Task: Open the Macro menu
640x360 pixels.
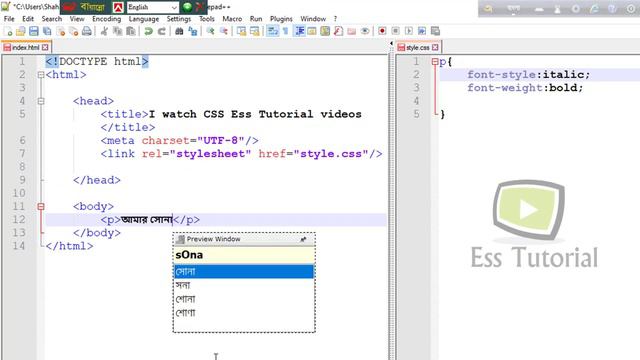Action: click(x=232, y=19)
